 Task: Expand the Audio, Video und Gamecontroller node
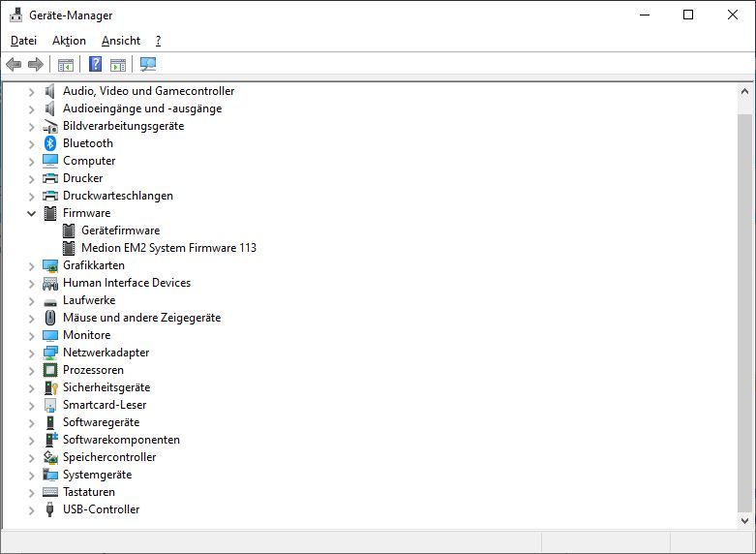pyautogui.click(x=31, y=91)
